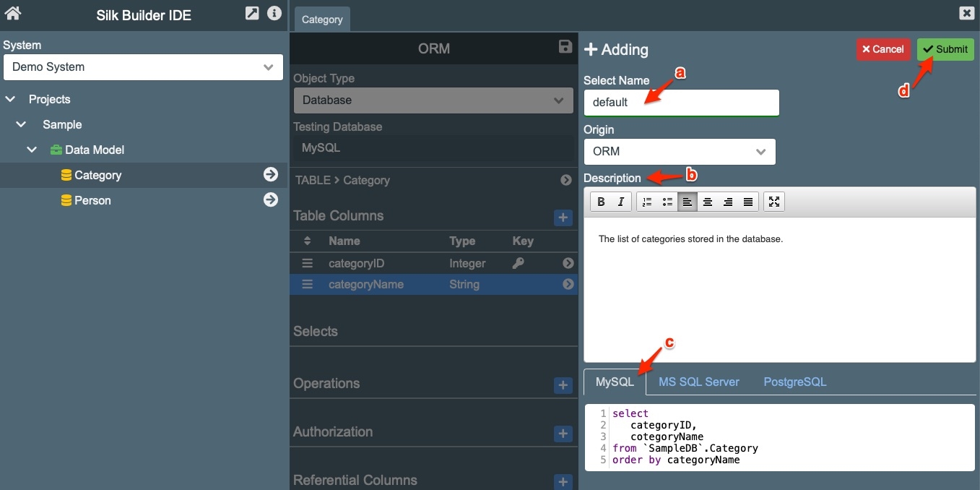
Task: Add a new table column with plus icon
Action: click(x=563, y=217)
